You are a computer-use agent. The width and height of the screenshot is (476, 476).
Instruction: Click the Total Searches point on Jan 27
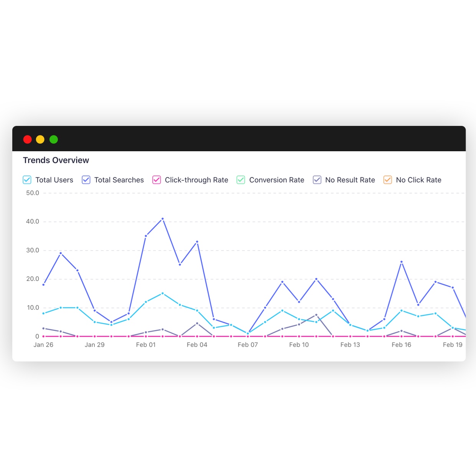click(61, 253)
